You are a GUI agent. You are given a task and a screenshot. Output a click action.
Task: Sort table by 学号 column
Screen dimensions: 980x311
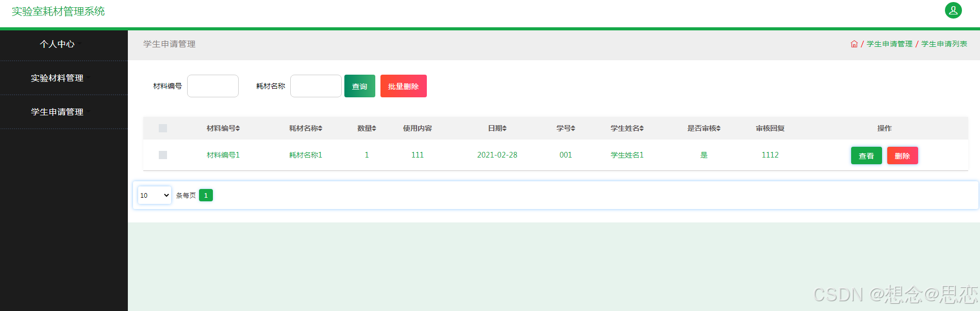coord(566,128)
